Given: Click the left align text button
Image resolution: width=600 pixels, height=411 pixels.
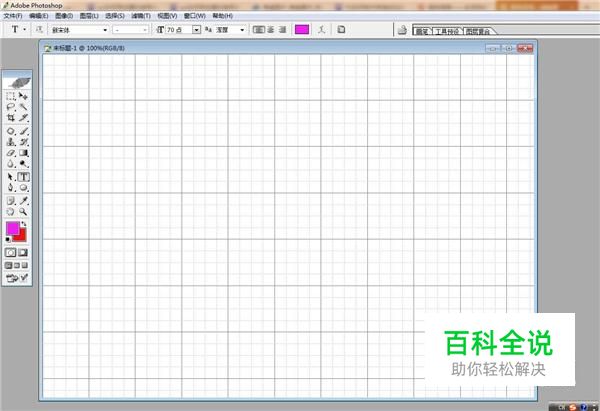Looking at the screenshot, I should pyautogui.click(x=259, y=29).
